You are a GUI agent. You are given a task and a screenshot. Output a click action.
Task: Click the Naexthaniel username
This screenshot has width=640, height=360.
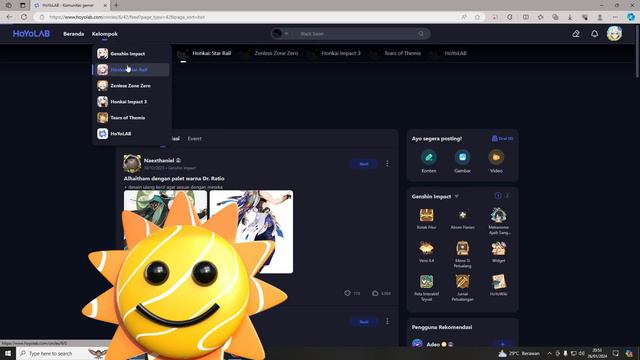(x=159, y=160)
